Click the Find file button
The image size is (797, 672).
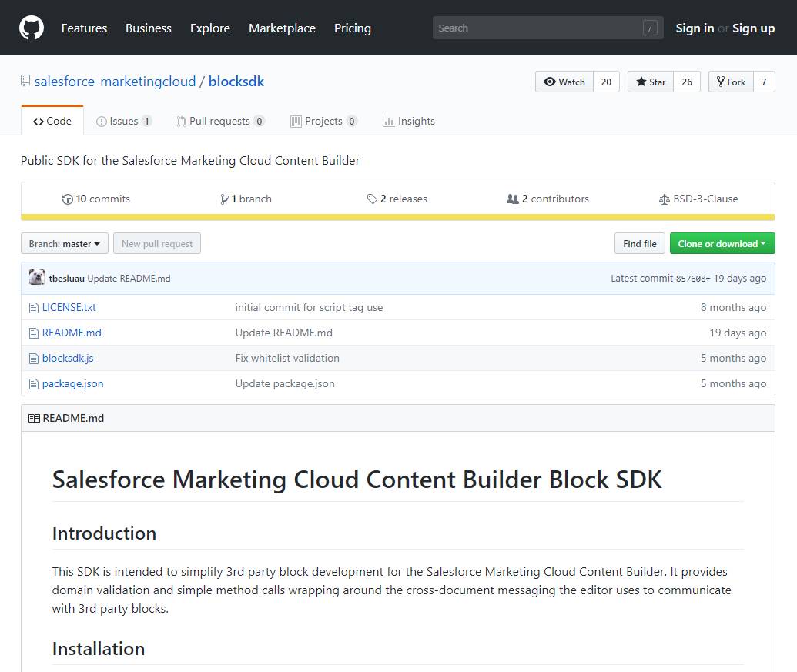click(x=640, y=244)
